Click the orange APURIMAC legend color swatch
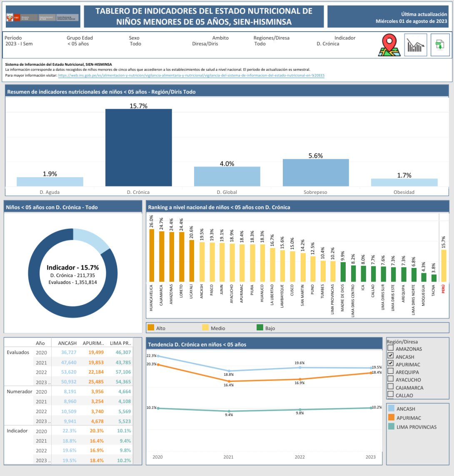 pyautogui.click(x=391, y=418)
